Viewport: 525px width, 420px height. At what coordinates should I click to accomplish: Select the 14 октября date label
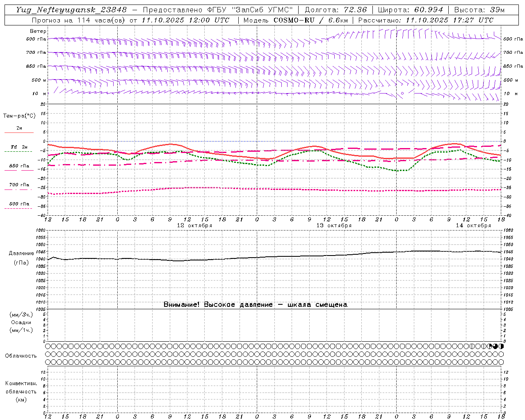pos(473,226)
